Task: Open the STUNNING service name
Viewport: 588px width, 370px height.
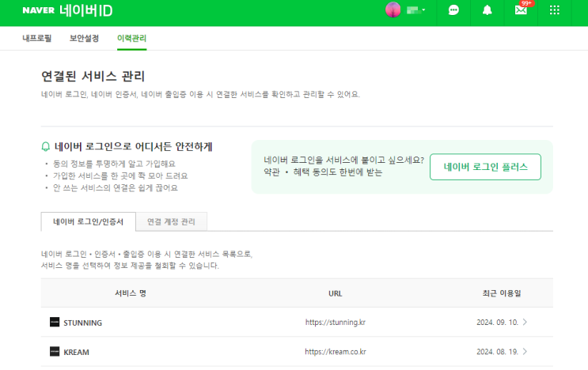Action: click(x=82, y=323)
